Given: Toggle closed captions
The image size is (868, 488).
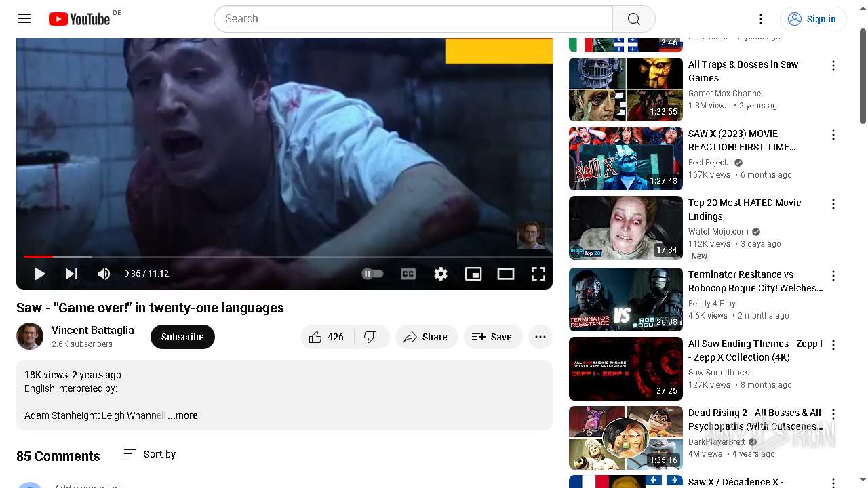Looking at the screenshot, I should click(x=408, y=274).
